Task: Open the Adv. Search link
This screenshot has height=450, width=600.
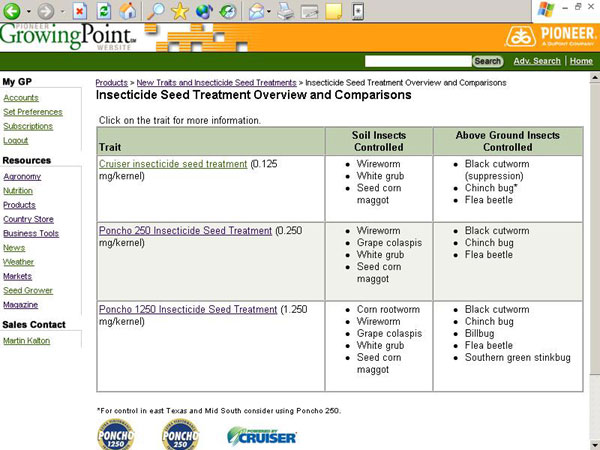Action: tap(537, 61)
